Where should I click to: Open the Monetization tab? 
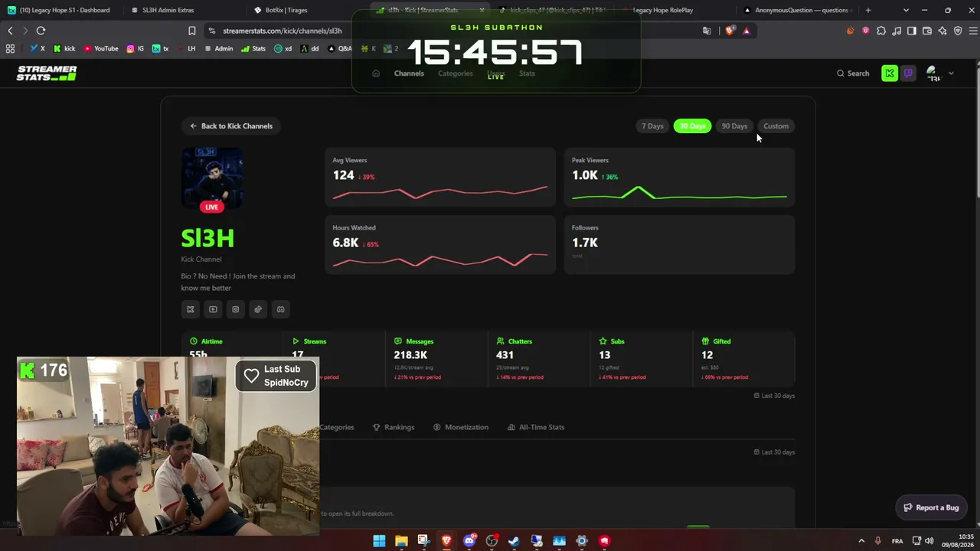pos(461,427)
